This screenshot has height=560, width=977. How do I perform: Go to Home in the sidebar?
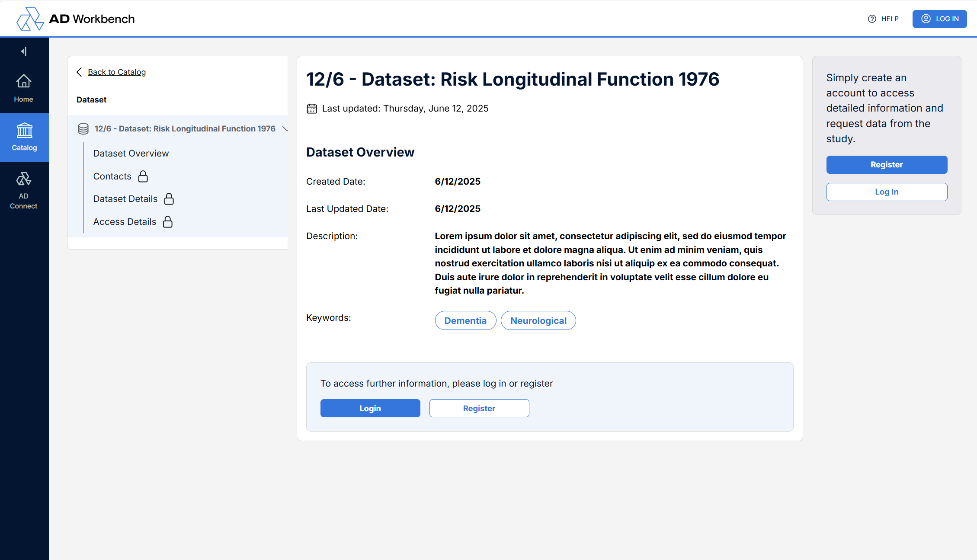point(24,88)
